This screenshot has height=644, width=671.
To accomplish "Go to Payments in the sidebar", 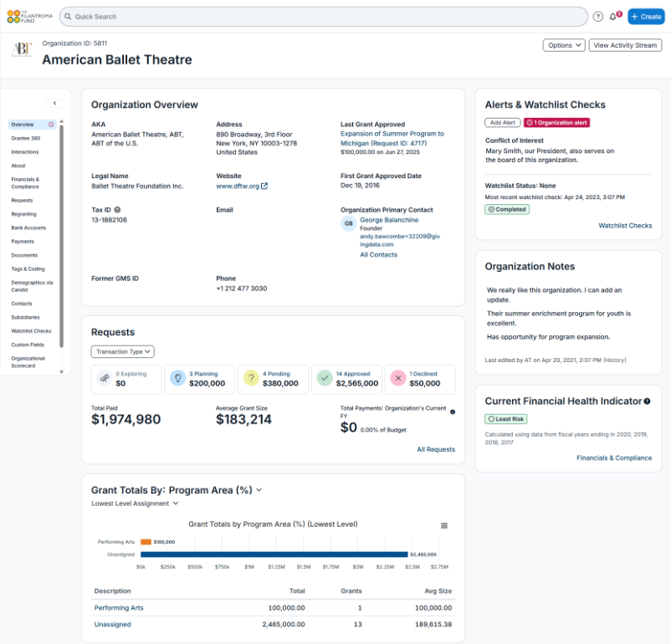I will pos(23,242).
